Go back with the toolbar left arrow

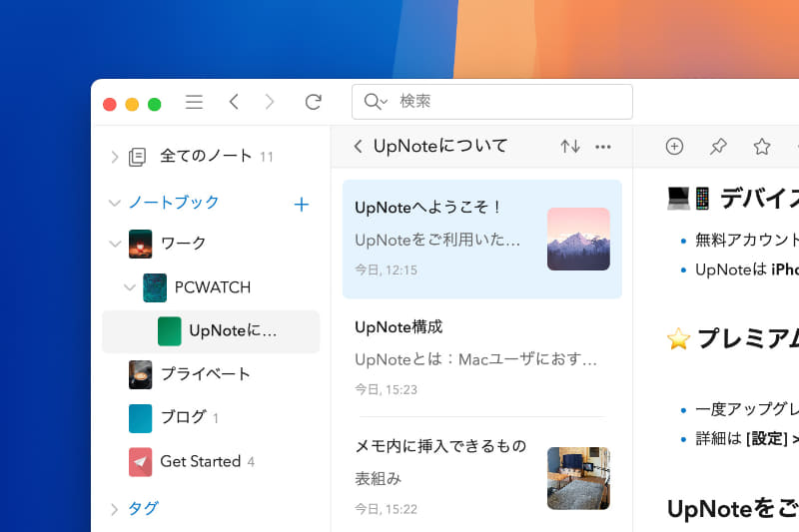[234, 102]
